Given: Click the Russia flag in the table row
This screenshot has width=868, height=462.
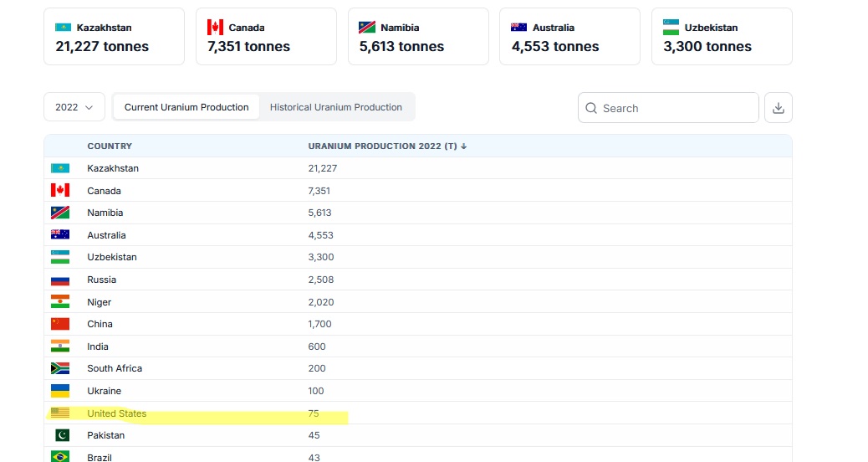Looking at the screenshot, I should (x=60, y=280).
